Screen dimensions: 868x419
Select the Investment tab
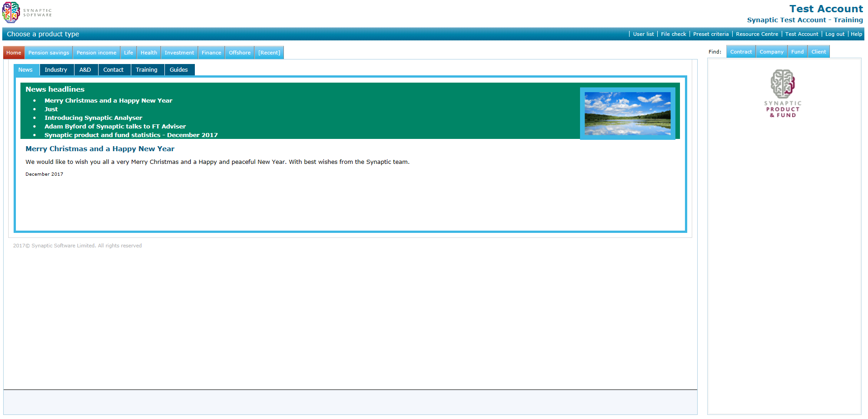coord(179,53)
